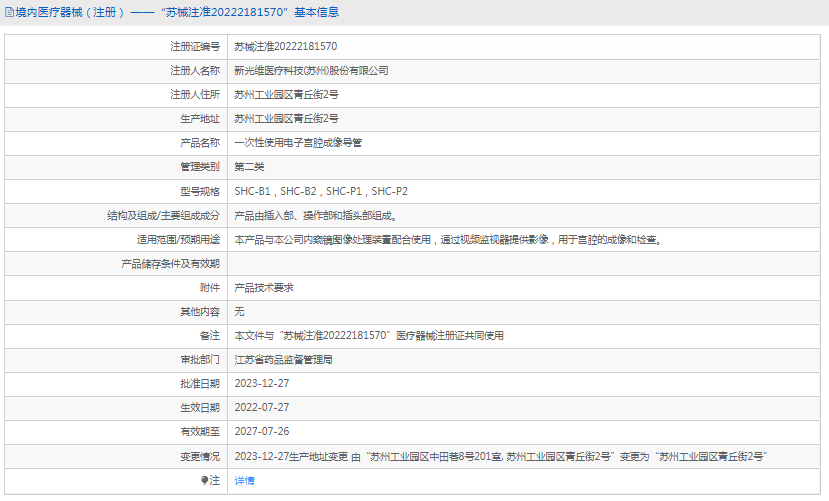
Task: Click the 产品储存条件及有效期 row label
Action: (170, 264)
